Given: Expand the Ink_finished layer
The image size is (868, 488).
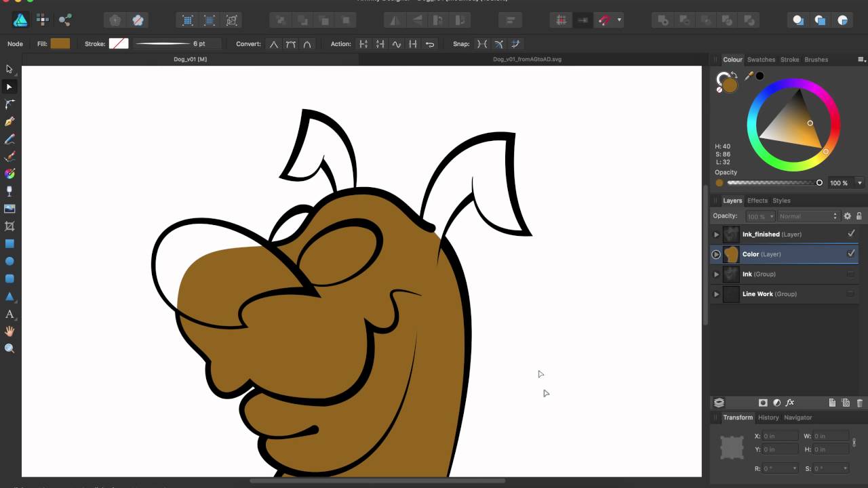Looking at the screenshot, I should coord(716,235).
